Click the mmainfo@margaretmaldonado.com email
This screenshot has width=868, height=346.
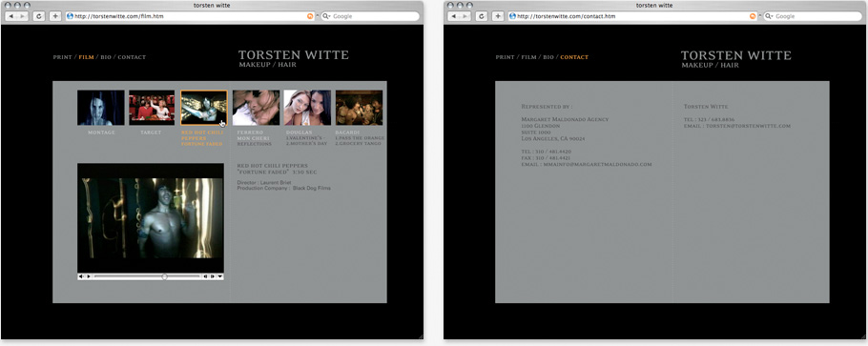(597, 164)
